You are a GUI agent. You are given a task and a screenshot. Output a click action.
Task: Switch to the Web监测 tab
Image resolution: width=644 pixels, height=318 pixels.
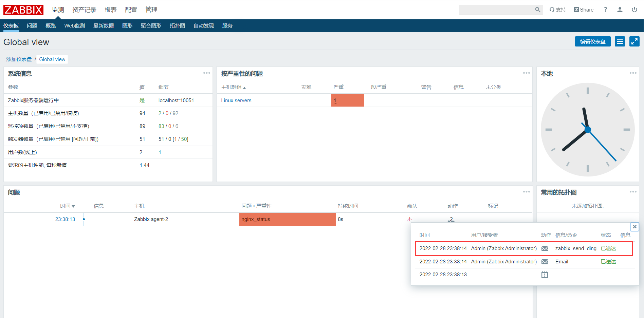[x=75, y=26]
